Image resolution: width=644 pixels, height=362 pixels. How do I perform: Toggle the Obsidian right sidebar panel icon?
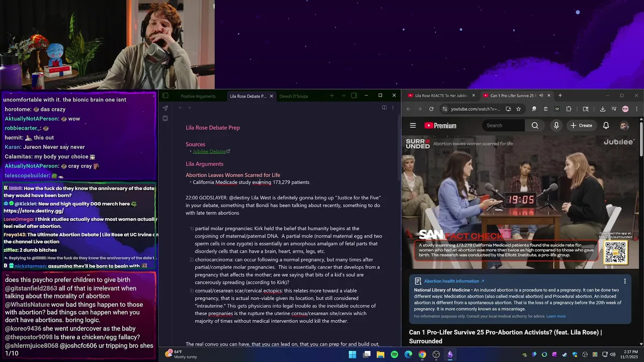[x=354, y=96]
